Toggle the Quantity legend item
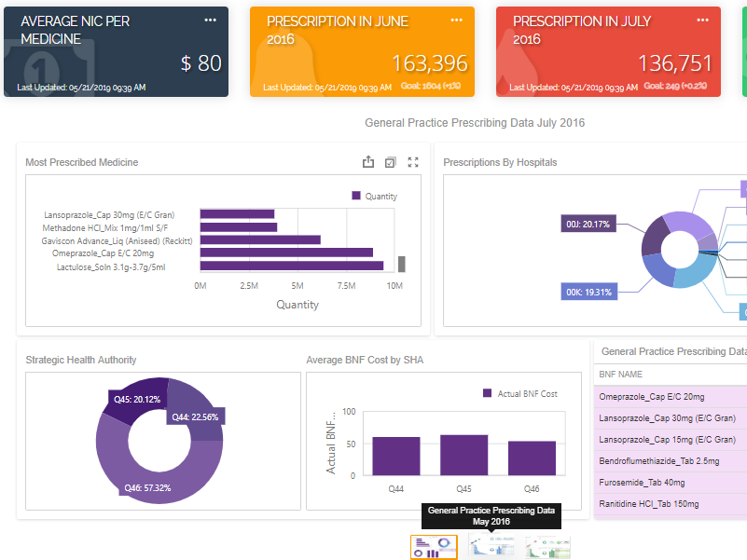This screenshot has height=560, width=747. [x=374, y=197]
